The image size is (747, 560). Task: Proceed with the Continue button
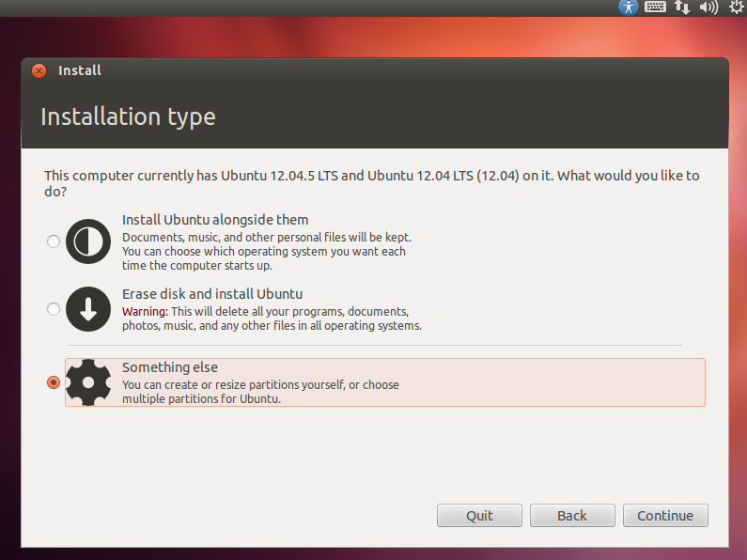point(665,516)
